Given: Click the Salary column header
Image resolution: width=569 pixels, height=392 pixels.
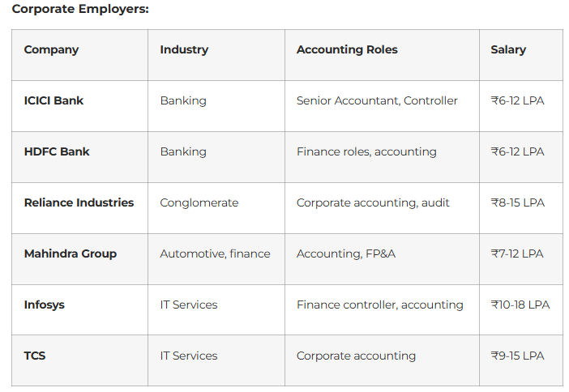Looking at the screenshot, I should pos(508,49).
